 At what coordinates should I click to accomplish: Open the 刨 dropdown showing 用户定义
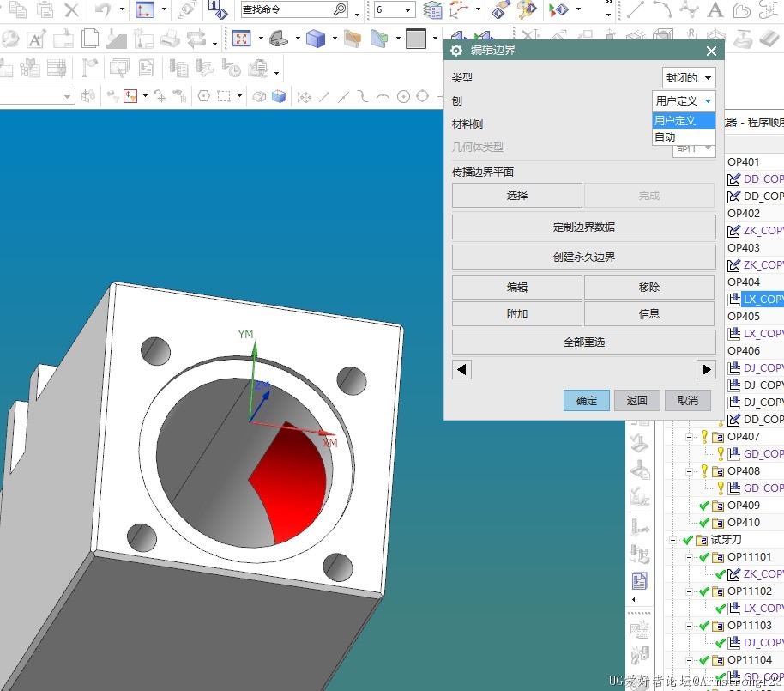tap(684, 101)
